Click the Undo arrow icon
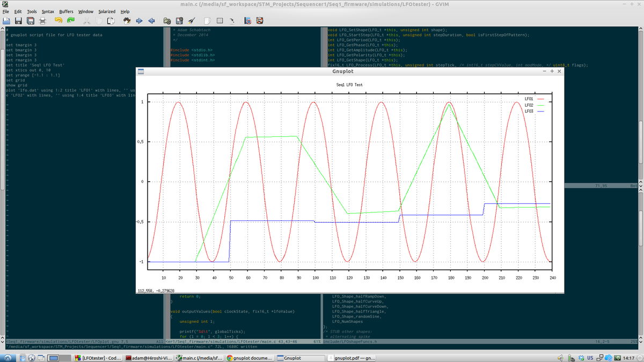The height and width of the screenshot is (362, 644). point(58,20)
